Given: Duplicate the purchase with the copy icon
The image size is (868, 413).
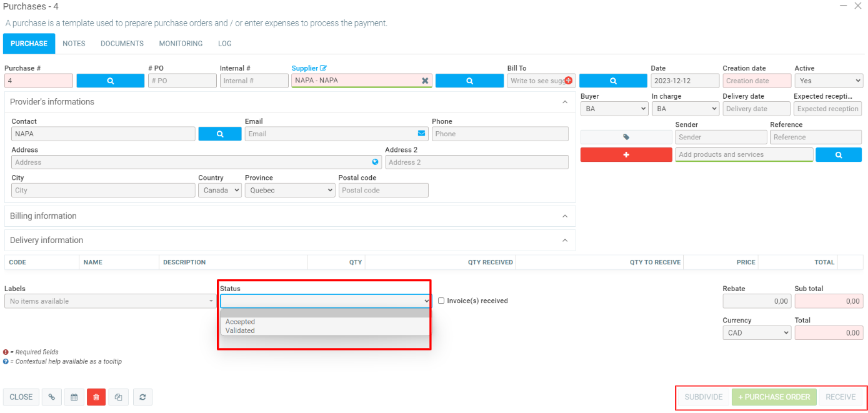Looking at the screenshot, I should point(118,397).
